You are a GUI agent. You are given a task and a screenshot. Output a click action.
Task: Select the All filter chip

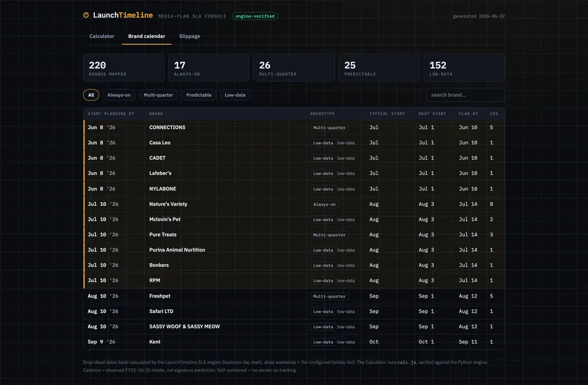pos(91,95)
